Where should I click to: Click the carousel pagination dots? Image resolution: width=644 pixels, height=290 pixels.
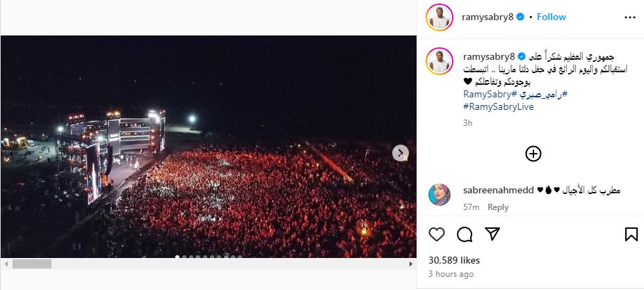point(209,257)
